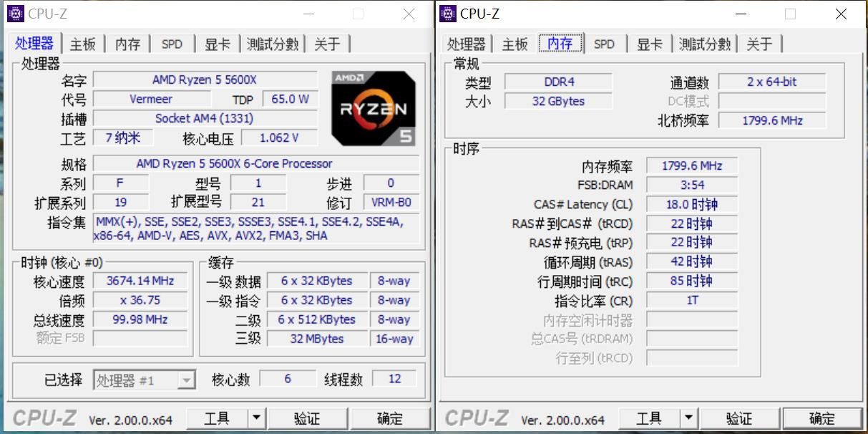Open the 测试分数 tab in the left window
The height and width of the screenshot is (434, 868).
pyautogui.click(x=273, y=44)
